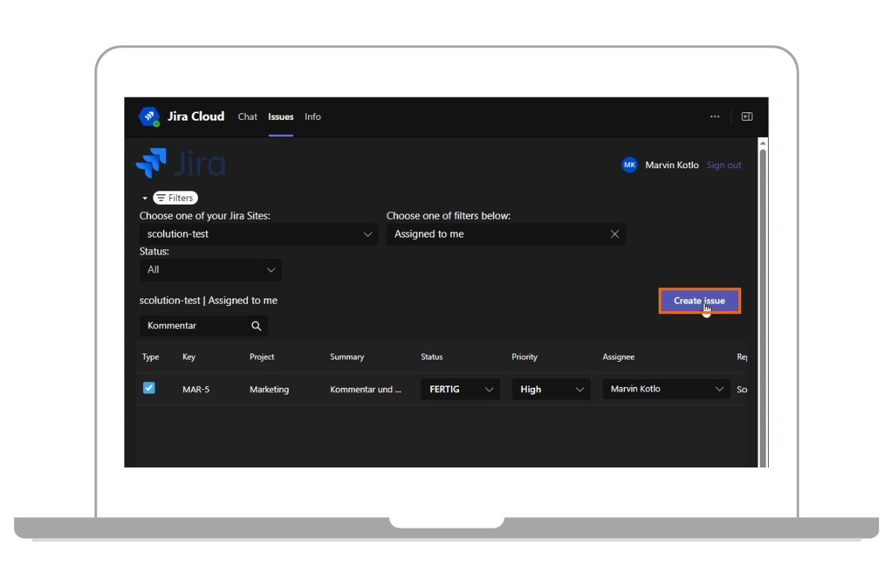Click the pop-out panel icon
Screen dimensions: 893x588
(747, 117)
